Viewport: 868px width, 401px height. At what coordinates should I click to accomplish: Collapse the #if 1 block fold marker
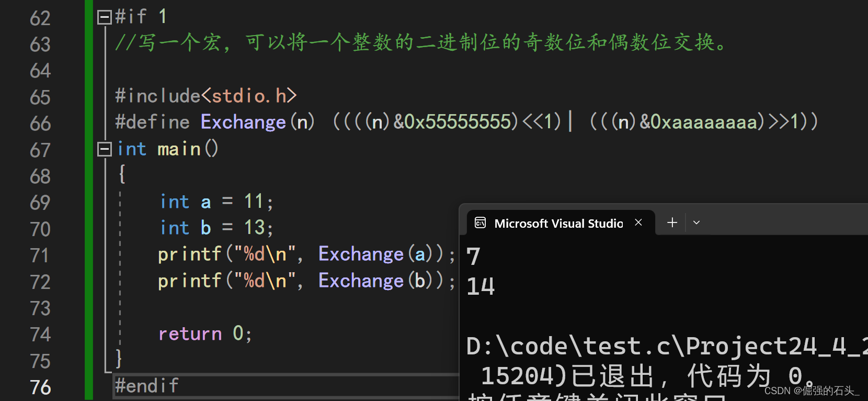click(x=104, y=18)
